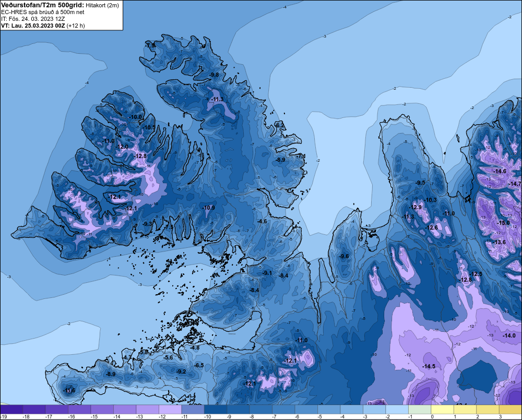Click the -14.5 temperature value on the map

(429, 366)
